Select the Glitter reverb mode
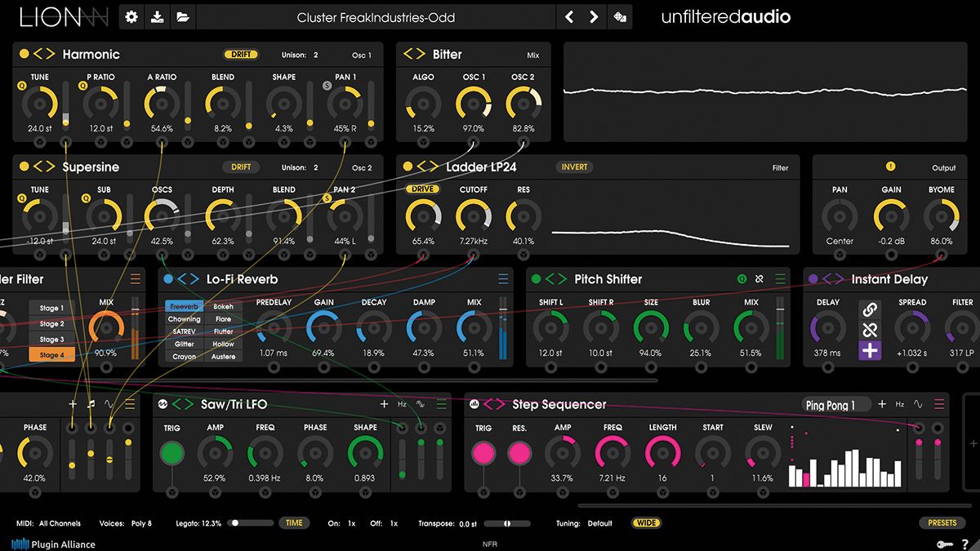 (x=184, y=344)
